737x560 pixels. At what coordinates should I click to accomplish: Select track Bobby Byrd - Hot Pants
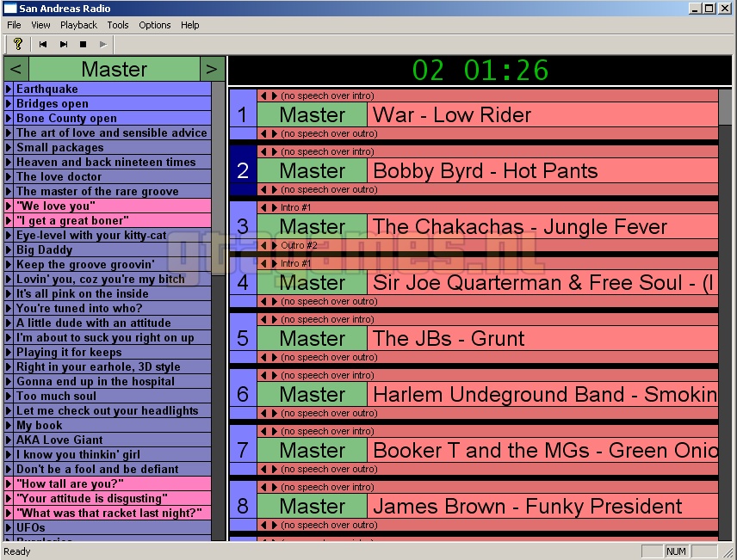click(x=543, y=170)
